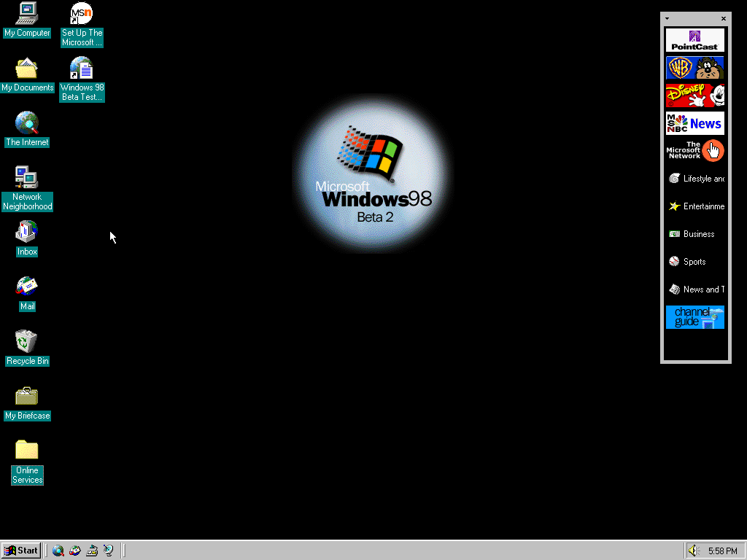747x560 pixels.
Task: Open channel bar dropdown arrow menu
Action: pyautogui.click(x=667, y=18)
